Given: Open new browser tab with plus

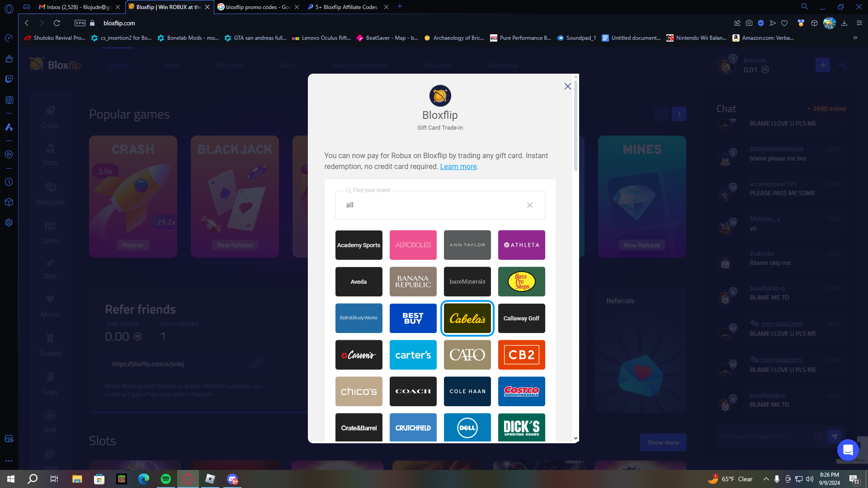Looking at the screenshot, I should click(400, 6).
